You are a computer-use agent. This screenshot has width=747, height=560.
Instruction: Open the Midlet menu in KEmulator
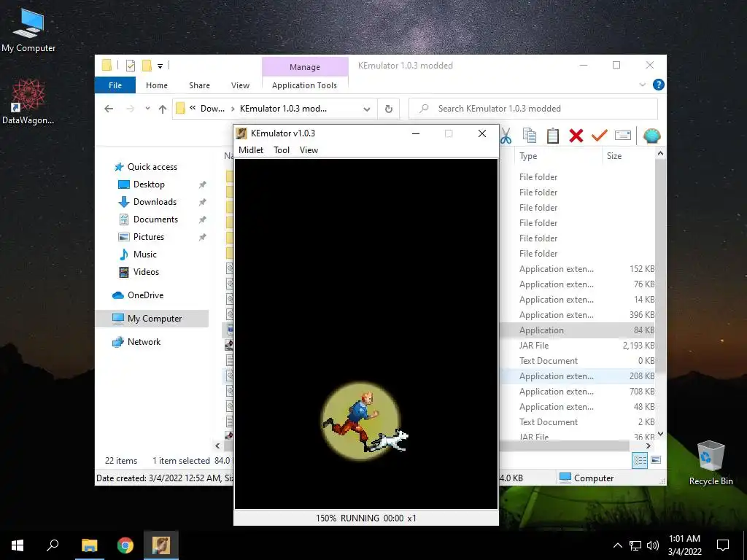[251, 150]
